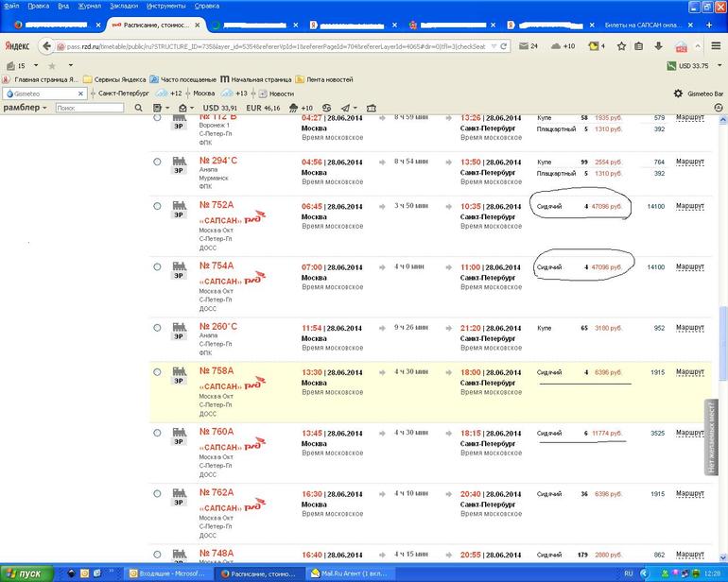Click the USD 33.75 currency icon
Viewport: 728px width, 582px height.
[671, 66]
